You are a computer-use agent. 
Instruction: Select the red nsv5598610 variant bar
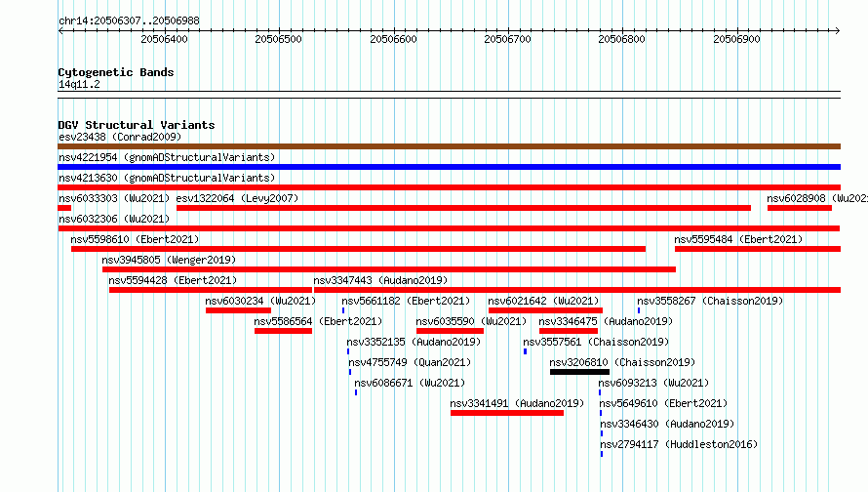(x=358, y=249)
